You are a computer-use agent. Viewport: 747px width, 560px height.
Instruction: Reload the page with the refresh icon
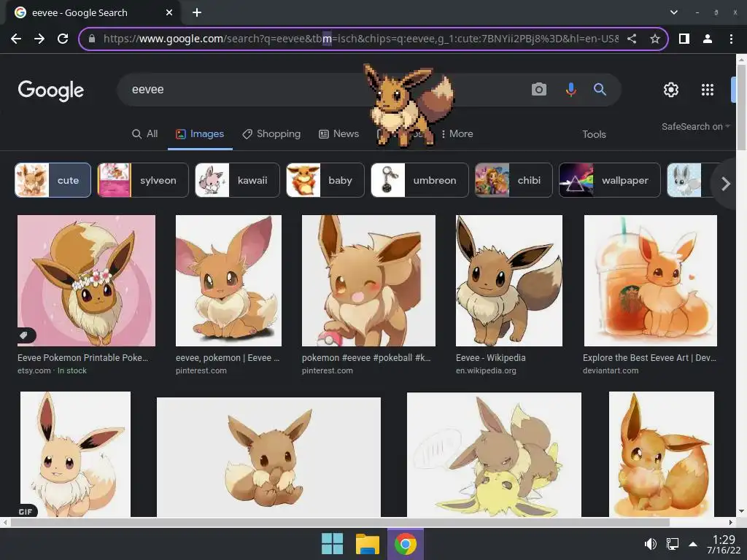click(x=63, y=39)
